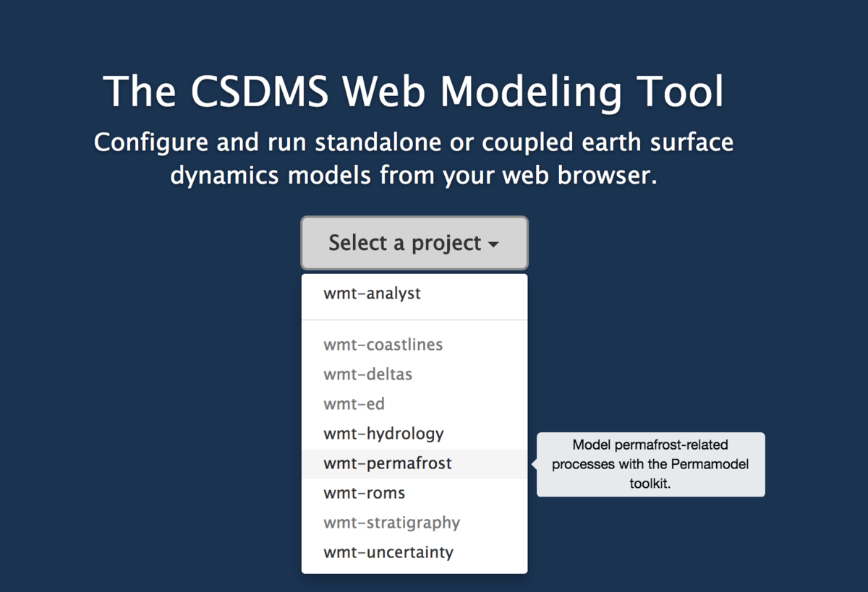This screenshot has height=592, width=868.
Task: Click the wmt-stratigraphy menu entry
Action: 391,523
